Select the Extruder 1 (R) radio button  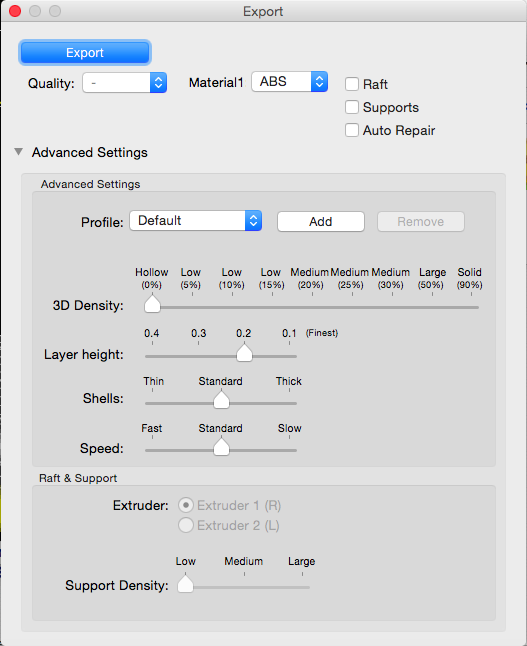click(x=186, y=505)
